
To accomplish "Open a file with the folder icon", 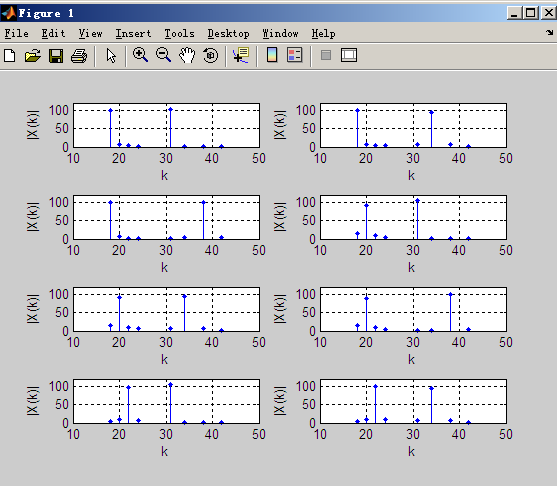I will [33, 56].
